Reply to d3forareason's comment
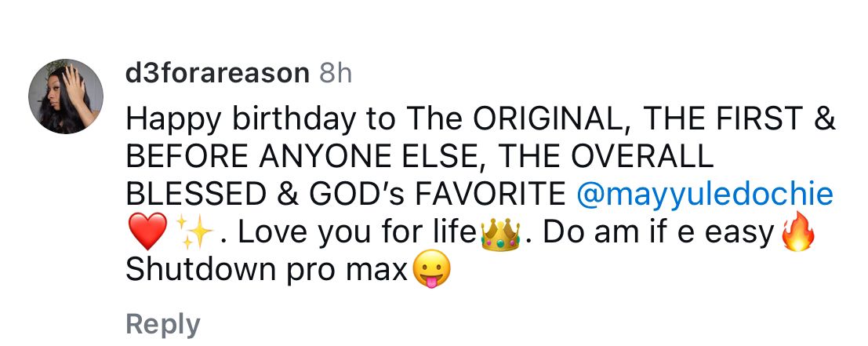The image size is (868, 346). tap(163, 324)
